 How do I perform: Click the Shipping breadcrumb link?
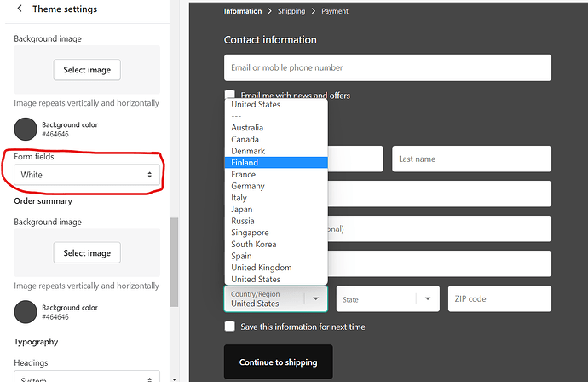[291, 11]
